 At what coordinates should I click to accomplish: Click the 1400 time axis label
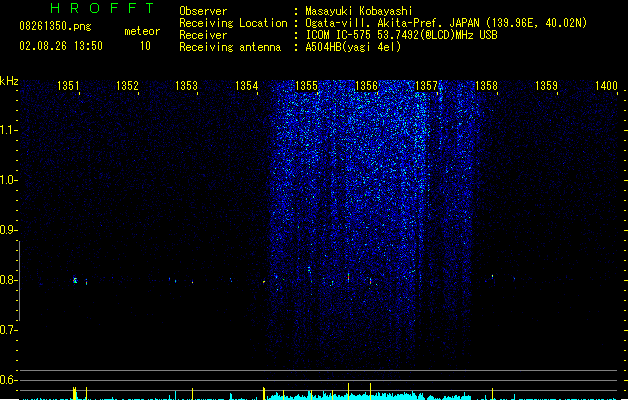pos(606,86)
